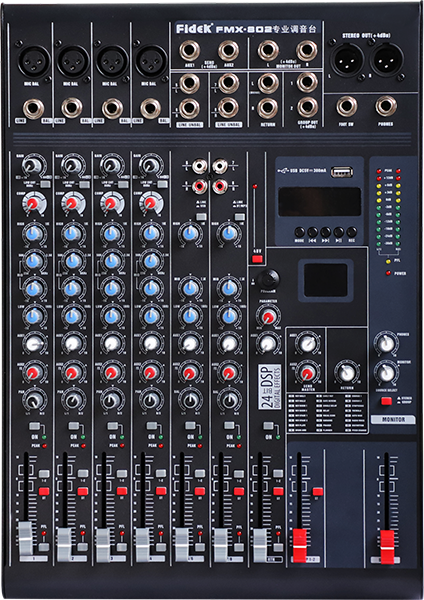
Task: Toggle channel 1 ON switch above its fader
Action: (35, 426)
